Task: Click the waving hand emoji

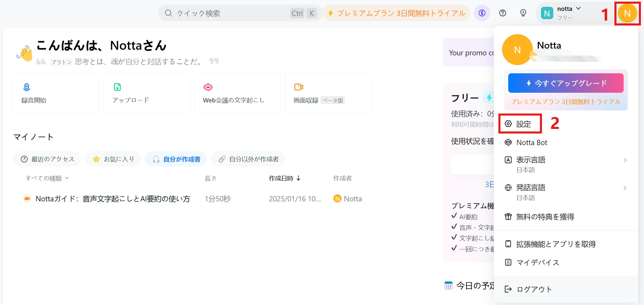Action: (x=25, y=53)
